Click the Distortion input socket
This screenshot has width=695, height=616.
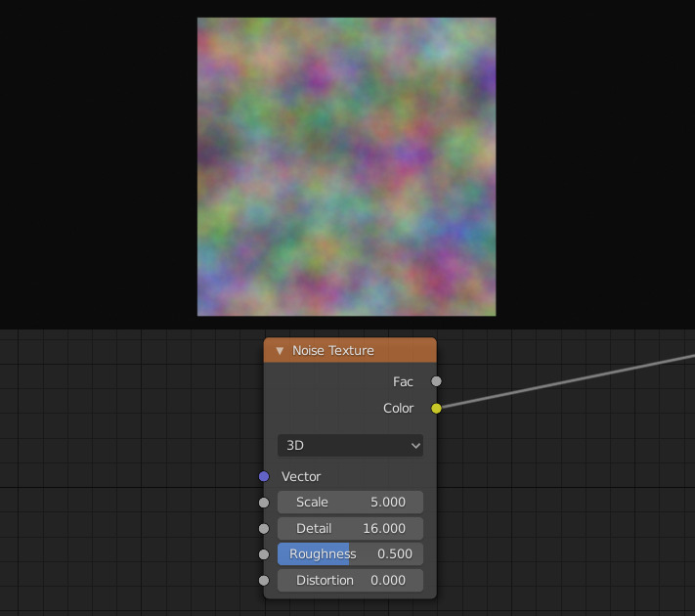[263, 580]
